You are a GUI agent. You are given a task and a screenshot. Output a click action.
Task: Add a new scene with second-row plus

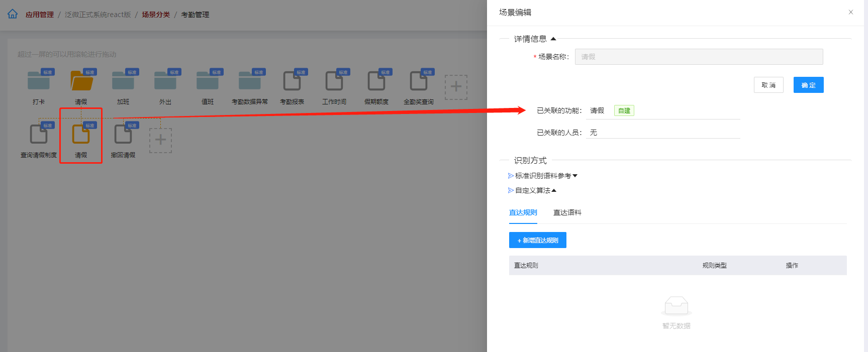160,140
